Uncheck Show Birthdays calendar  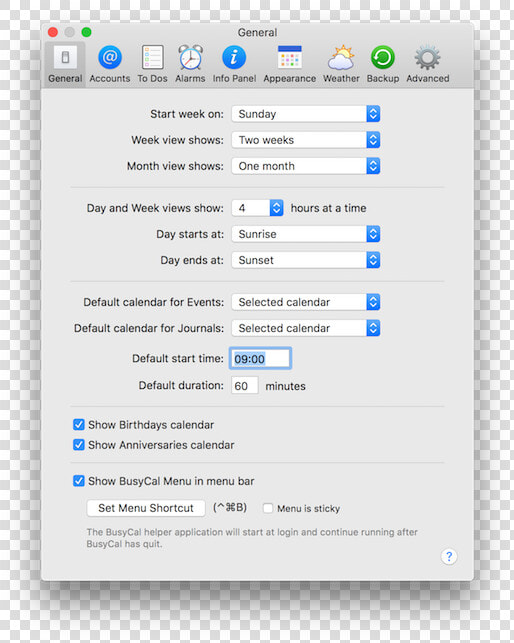[x=79, y=424]
